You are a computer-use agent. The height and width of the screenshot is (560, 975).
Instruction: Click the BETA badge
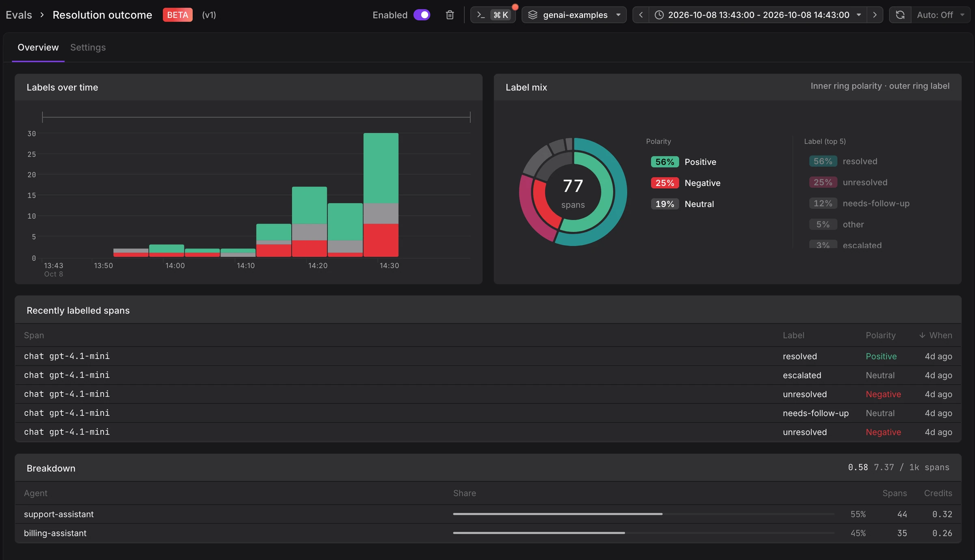(178, 15)
